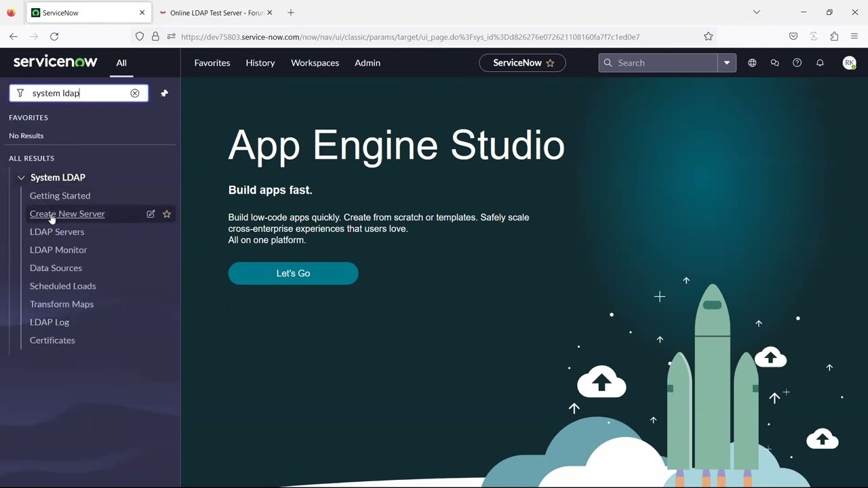Pin the navigation menu
The height and width of the screenshot is (488, 868).
pos(164,94)
